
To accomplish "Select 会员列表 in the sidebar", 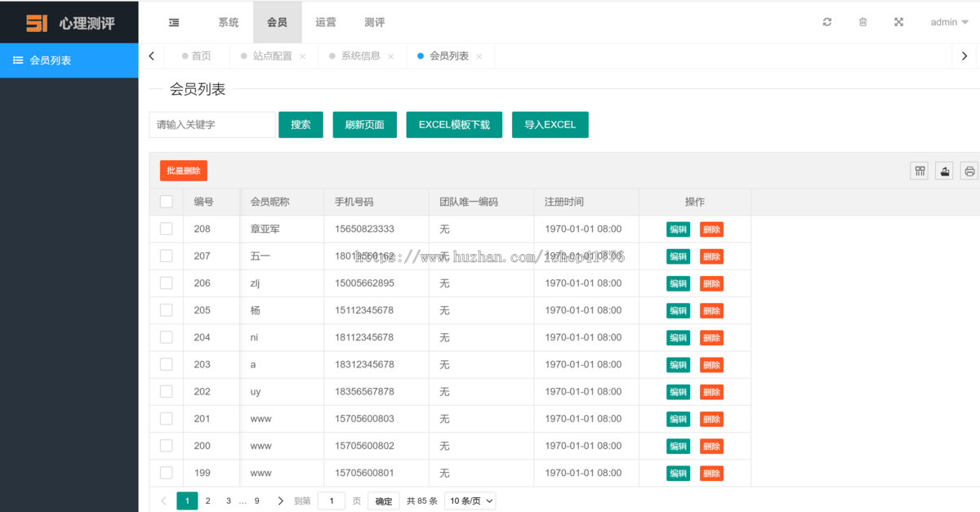I will coord(69,60).
